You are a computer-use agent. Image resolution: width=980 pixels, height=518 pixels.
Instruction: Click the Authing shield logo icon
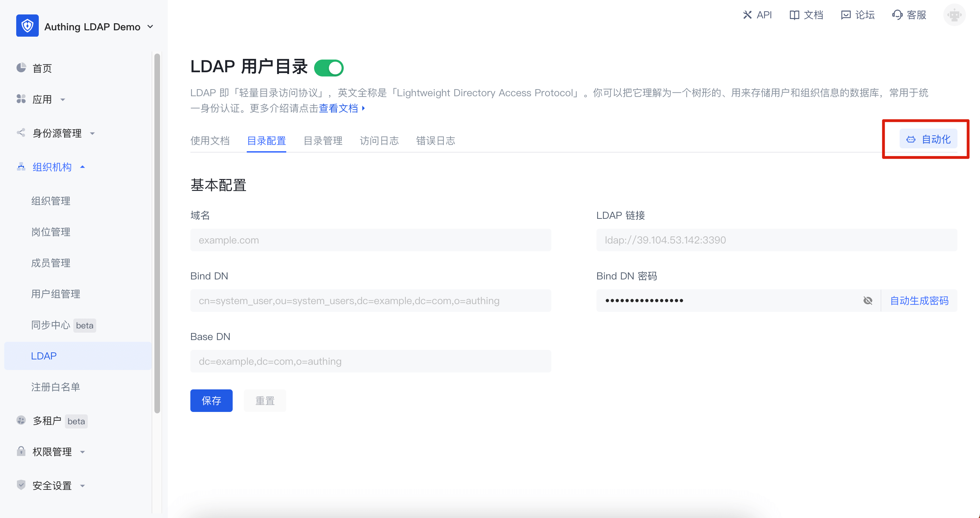point(27,26)
